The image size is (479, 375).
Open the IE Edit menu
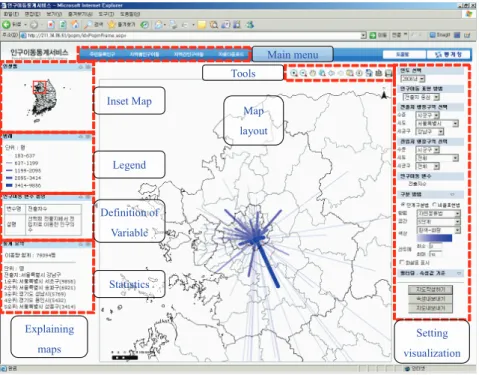click(x=32, y=14)
